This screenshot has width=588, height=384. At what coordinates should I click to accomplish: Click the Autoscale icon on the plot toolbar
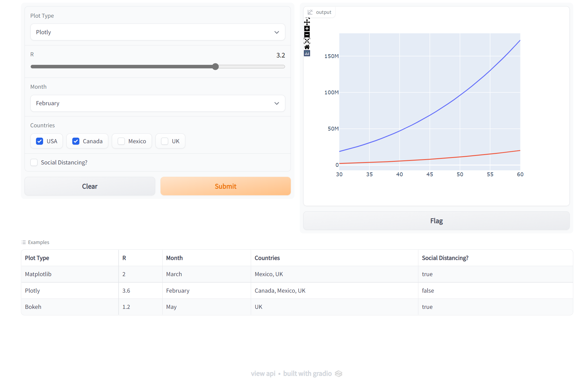coord(307,41)
